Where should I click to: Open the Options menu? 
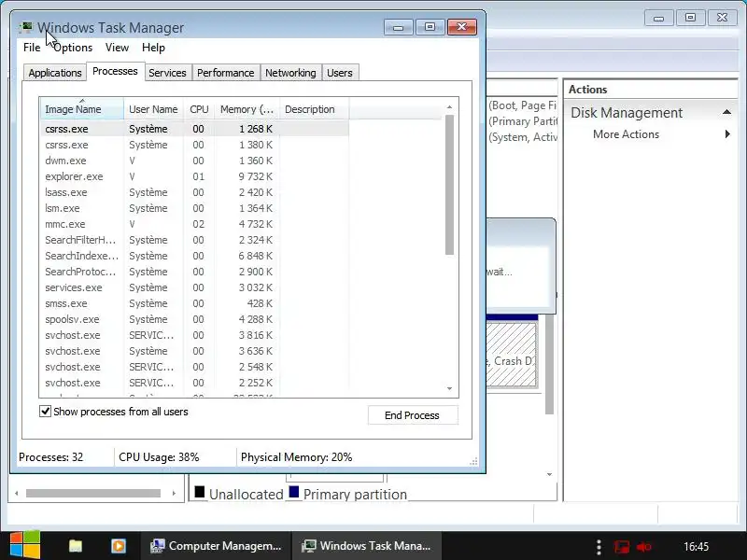(73, 48)
